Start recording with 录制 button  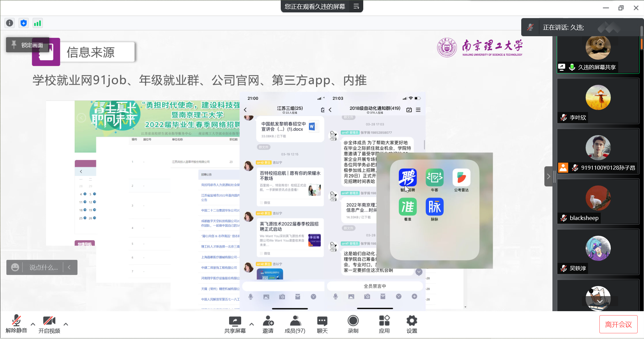(353, 324)
